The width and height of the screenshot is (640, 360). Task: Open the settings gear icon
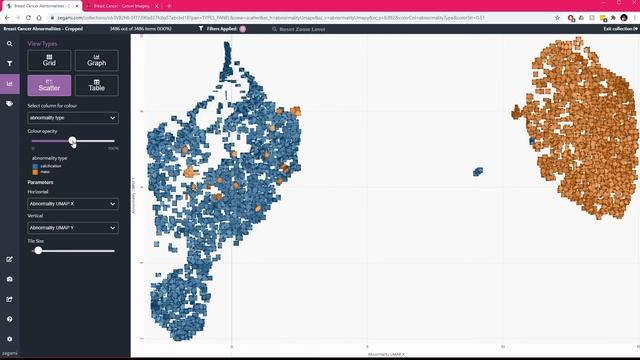click(x=9, y=339)
